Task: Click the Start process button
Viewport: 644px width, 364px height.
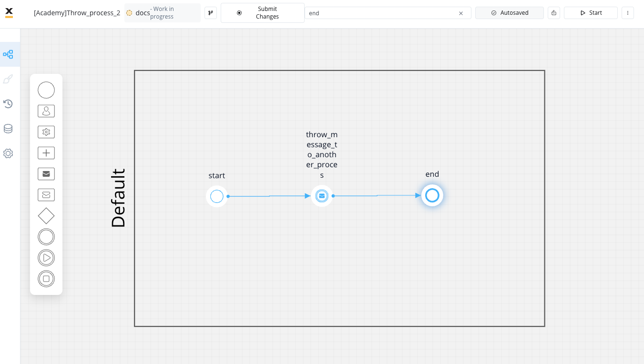Action: click(591, 13)
